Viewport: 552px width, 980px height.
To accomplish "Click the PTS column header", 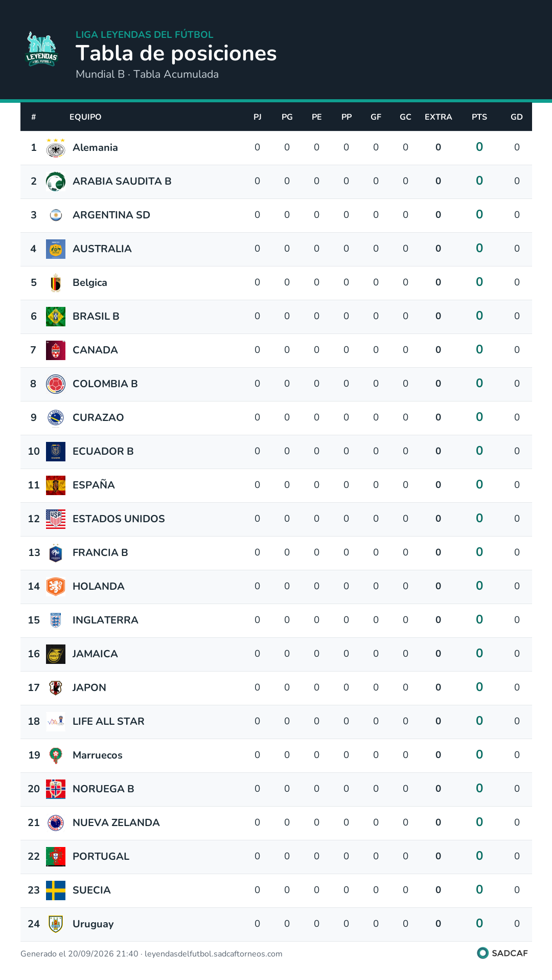I will pyautogui.click(x=479, y=117).
